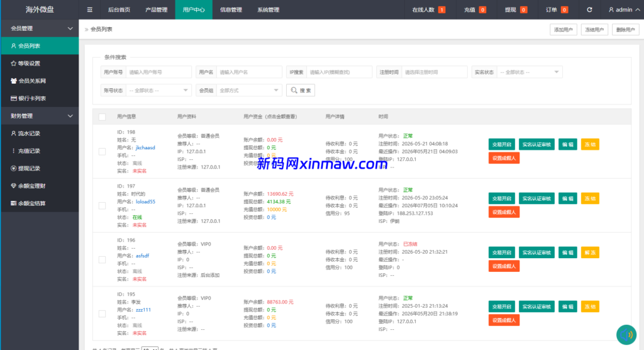Open username link jkchaasd
Screen dimensions: 644x350
click(145, 148)
